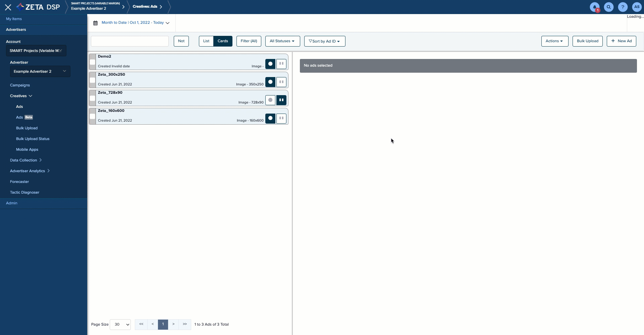
Task: Activate Demo2 ad using circle button
Action: click(270, 64)
